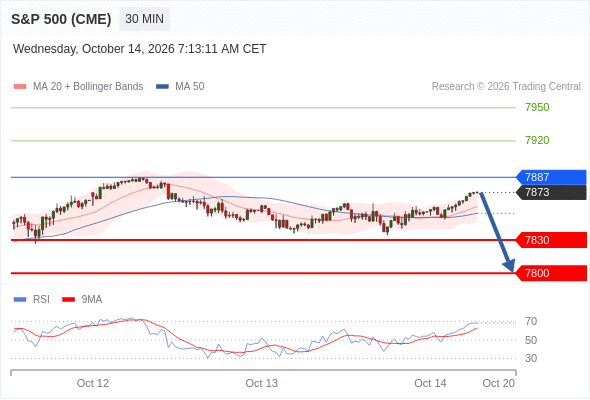Image resolution: width=590 pixels, height=400 pixels.
Task: Click the 7920 resistance level label
Action: tap(537, 140)
